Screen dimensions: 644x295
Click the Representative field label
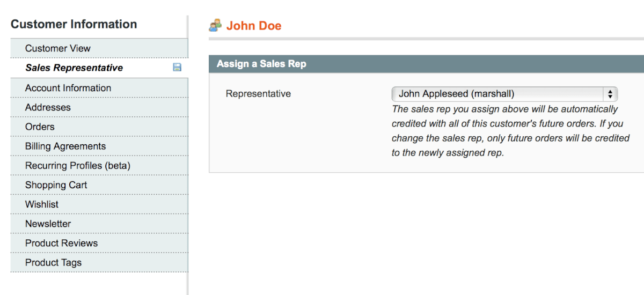point(258,94)
